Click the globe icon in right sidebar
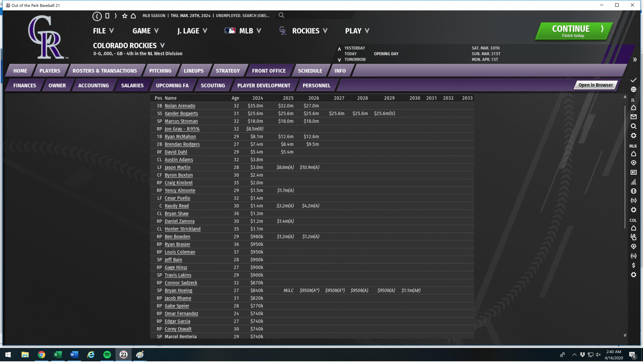643x364 pixels. pos(633,90)
